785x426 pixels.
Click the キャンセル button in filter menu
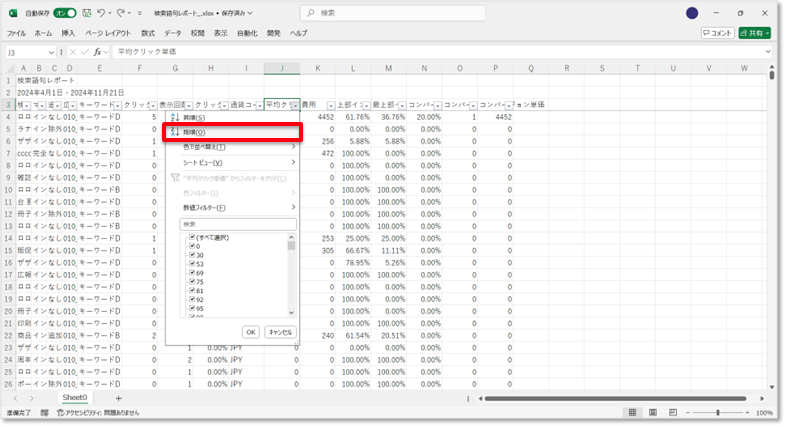tap(280, 331)
